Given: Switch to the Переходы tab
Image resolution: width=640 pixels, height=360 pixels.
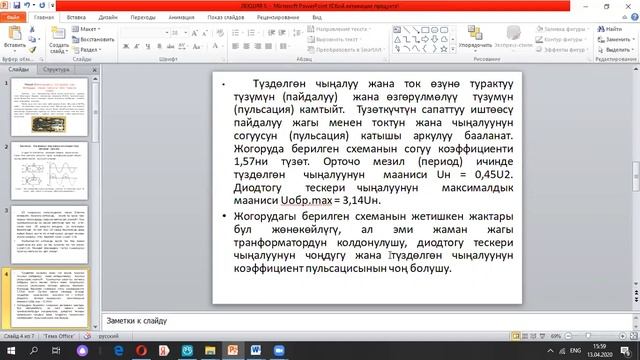Looking at the screenshot, I should 143,17.
